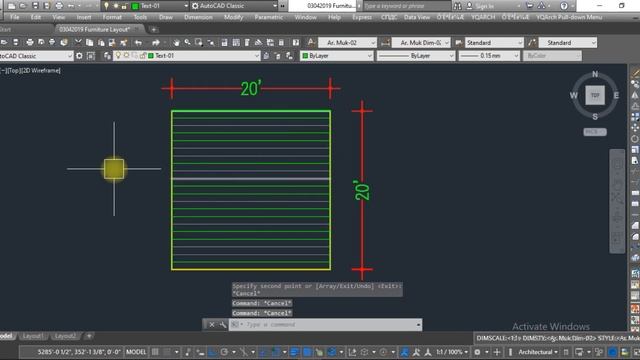640x360 pixels.
Task: Click the Open folder icon in quick access toolbar
Action: [x=22, y=6]
